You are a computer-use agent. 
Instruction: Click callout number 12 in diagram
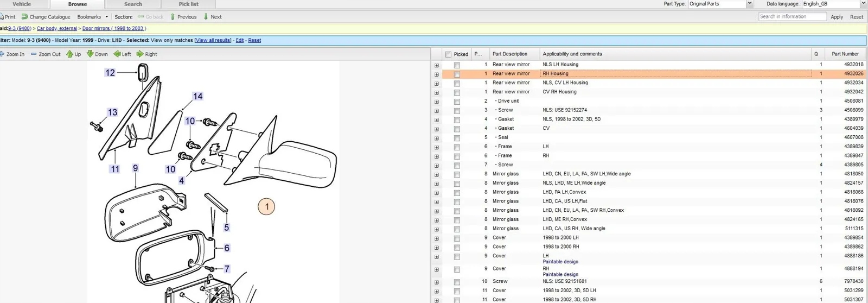pyautogui.click(x=110, y=73)
